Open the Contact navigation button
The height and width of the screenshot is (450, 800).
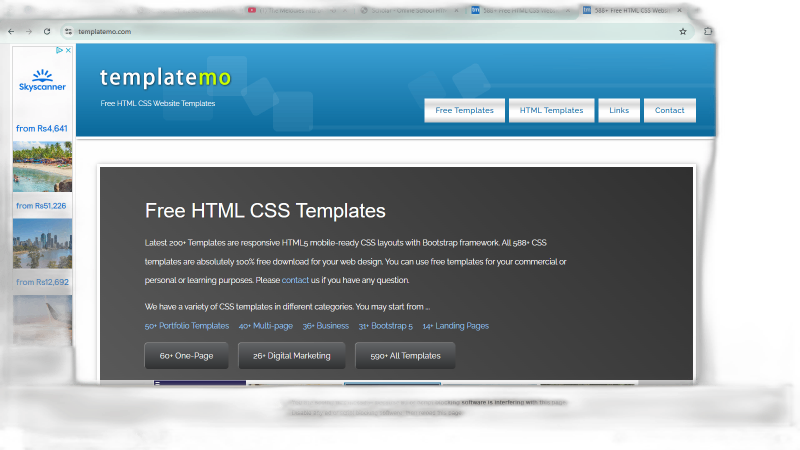point(669,111)
